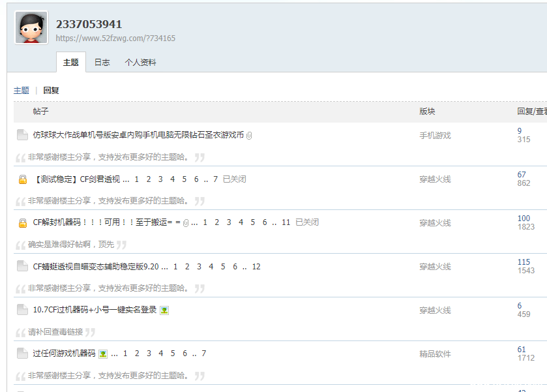The height and width of the screenshot is (392, 547).
Task: Click the reply quote 确实是难得好帖啊，顶先
Action: click(x=71, y=245)
